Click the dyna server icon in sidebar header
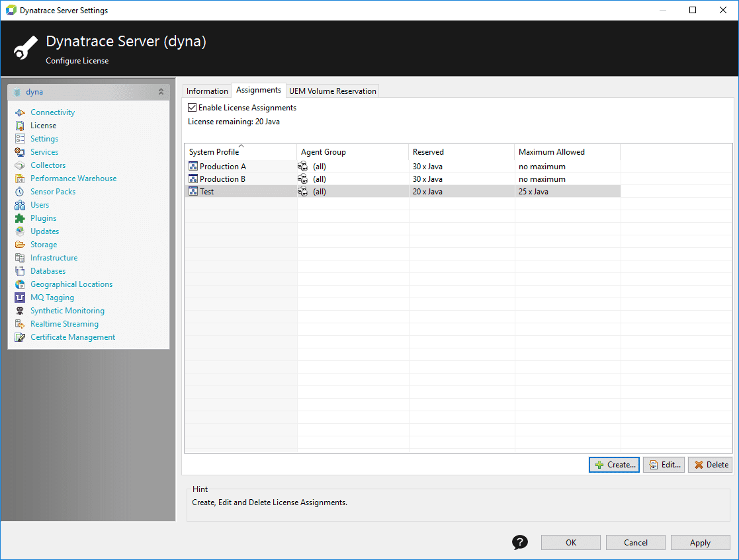Screen dimensions: 739x560 coord(17,92)
